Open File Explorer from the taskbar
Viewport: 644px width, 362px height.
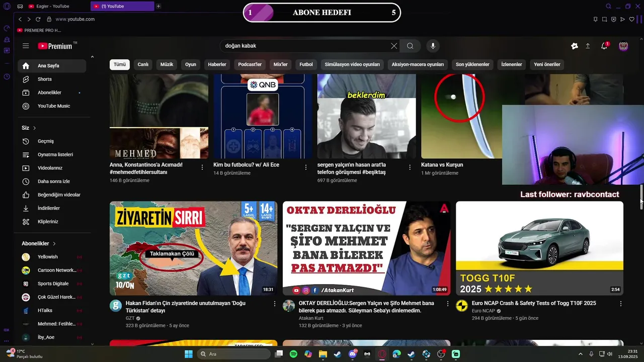pyautogui.click(x=323, y=354)
